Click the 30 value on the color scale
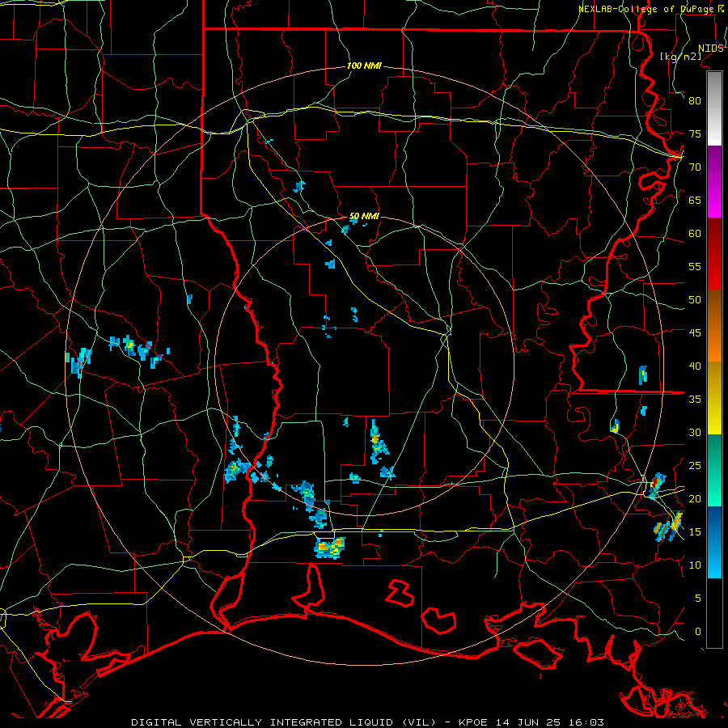728x728 pixels. pos(695,433)
